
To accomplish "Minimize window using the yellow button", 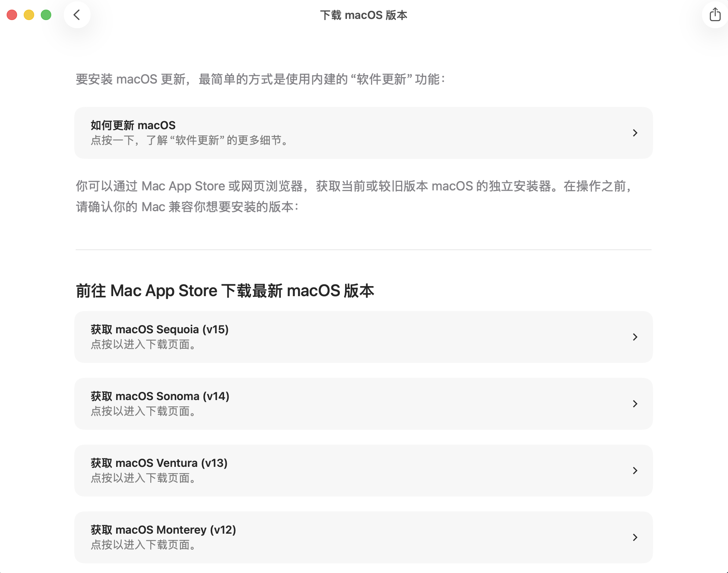I will click(x=29, y=15).
